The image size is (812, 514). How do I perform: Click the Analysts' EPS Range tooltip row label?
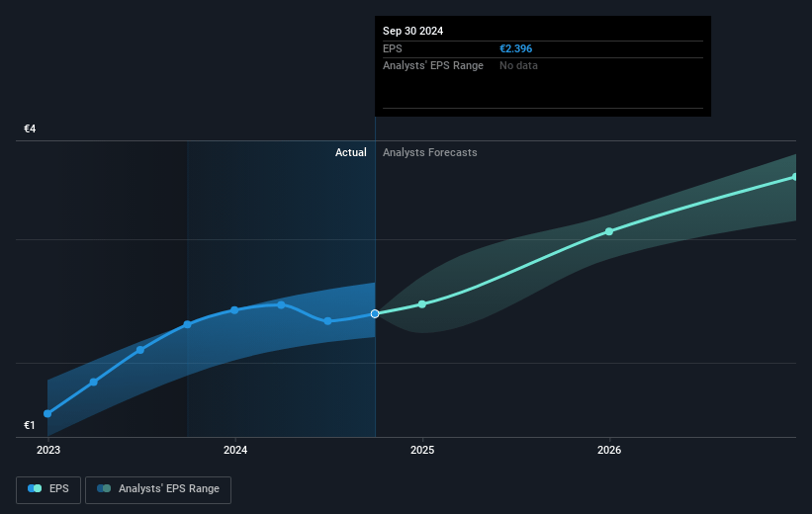coord(433,66)
